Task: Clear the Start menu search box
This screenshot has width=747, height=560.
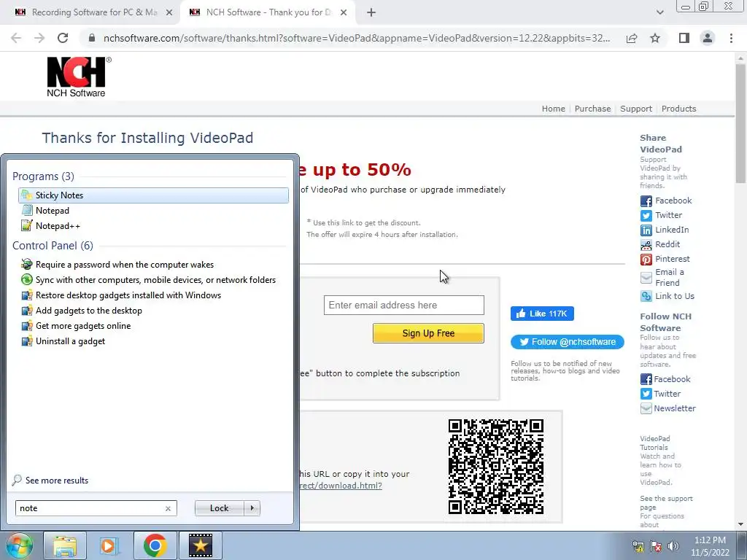Action: [169, 508]
